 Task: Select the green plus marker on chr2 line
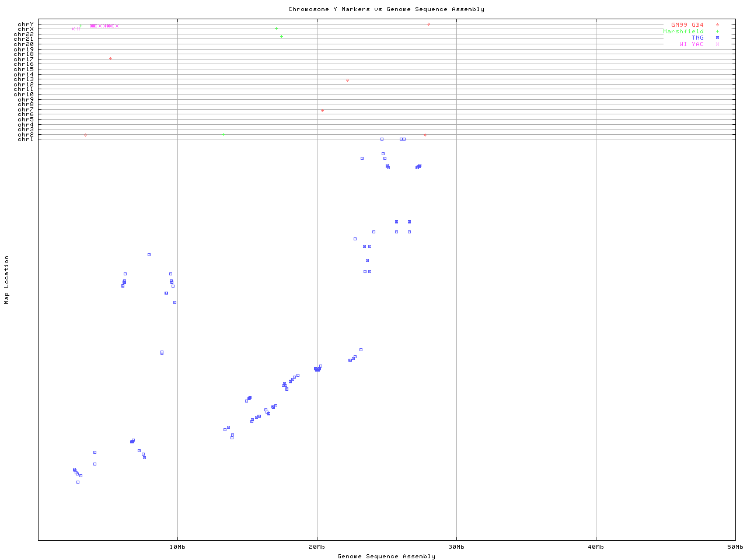[x=223, y=135]
